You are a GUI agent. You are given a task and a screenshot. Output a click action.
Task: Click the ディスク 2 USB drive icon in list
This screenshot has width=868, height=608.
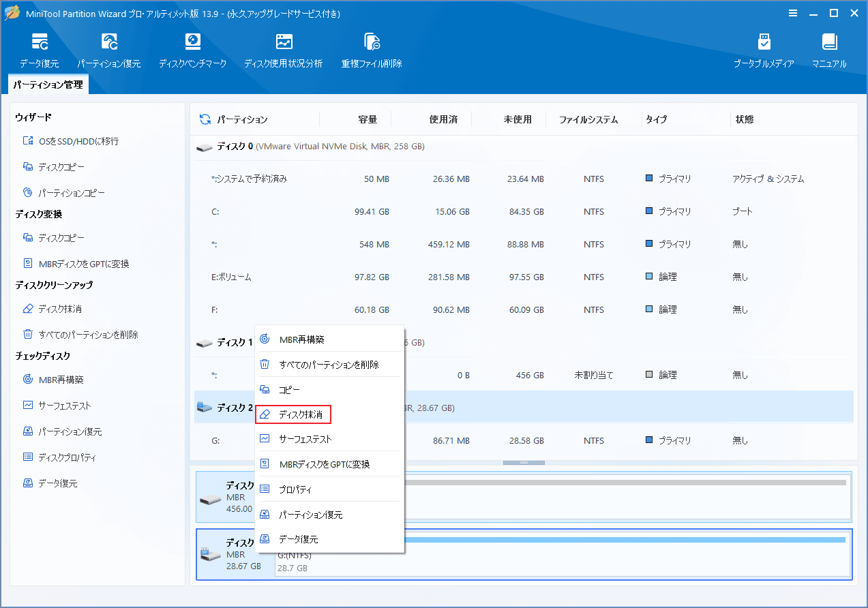point(204,408)
